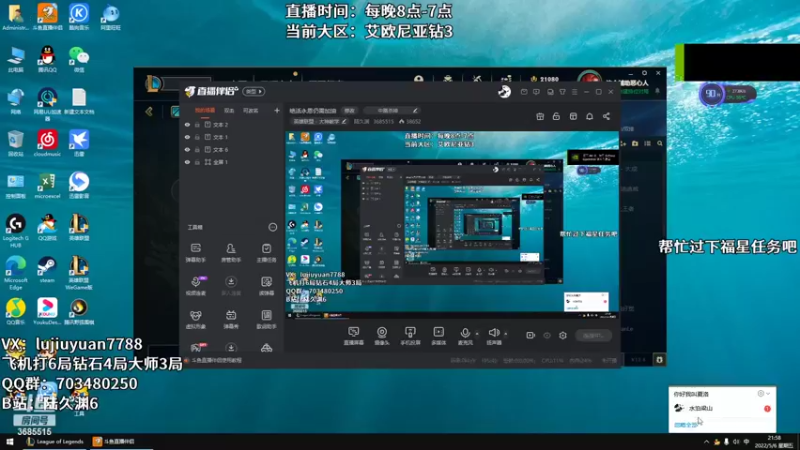The width and height of the screenshot is (800, 450).
Task: Click the stream preview canvas
Action: click(452, 225)
